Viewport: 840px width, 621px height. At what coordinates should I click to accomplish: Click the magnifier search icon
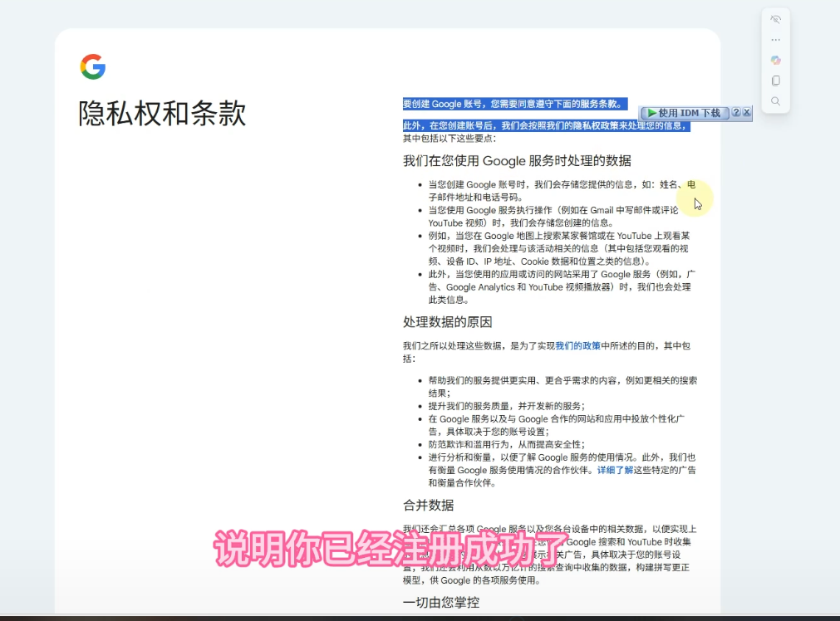775,101
